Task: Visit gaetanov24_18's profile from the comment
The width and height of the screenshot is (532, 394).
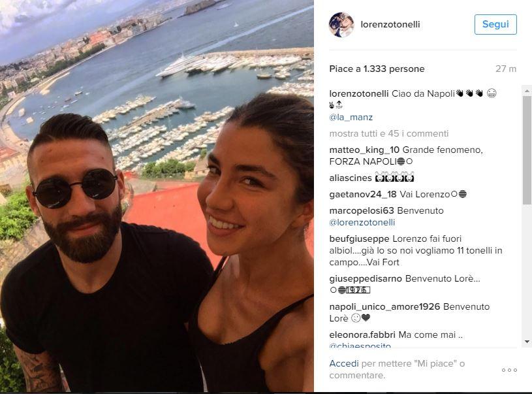Action: tap(363, 194)
